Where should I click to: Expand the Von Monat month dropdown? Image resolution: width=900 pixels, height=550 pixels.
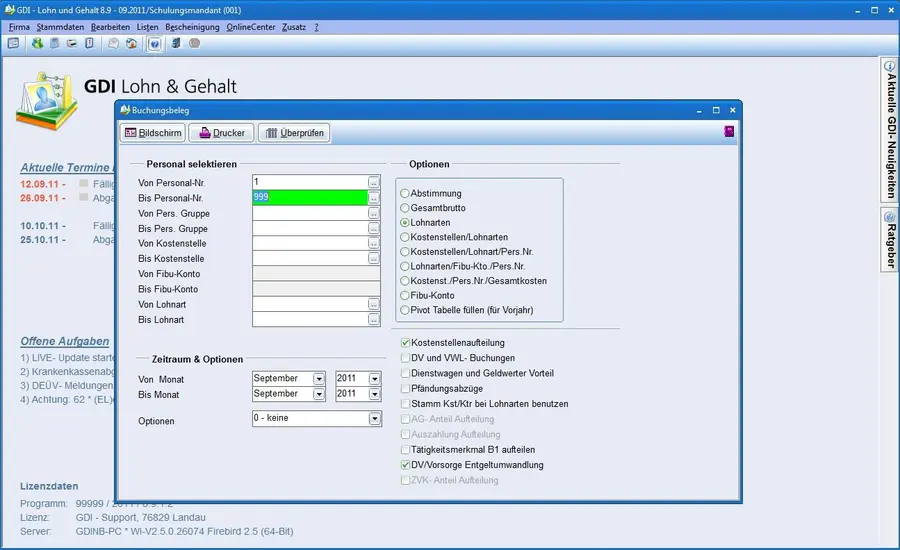319,379
